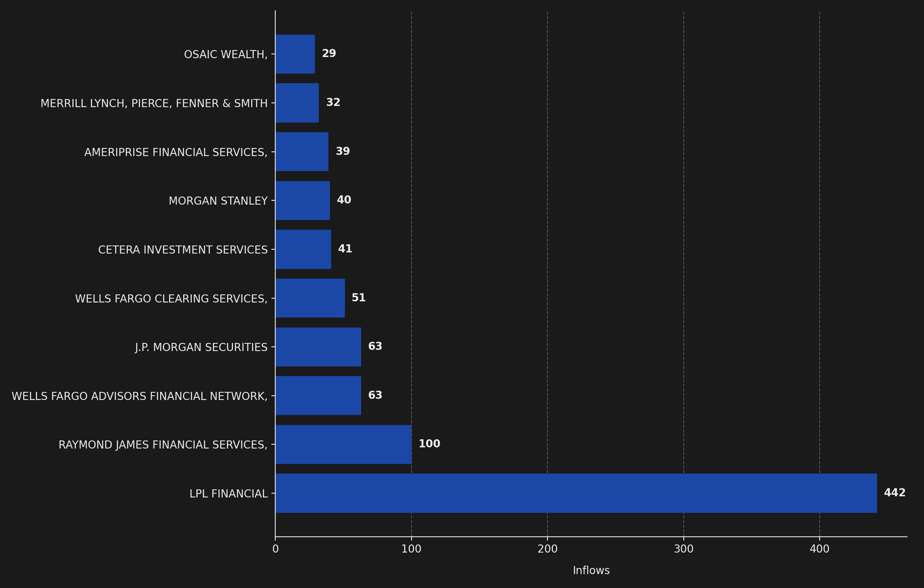Click the 'J.P. MORGAN SECURITIES' label
924x588 pixels.
coord(201,348)
